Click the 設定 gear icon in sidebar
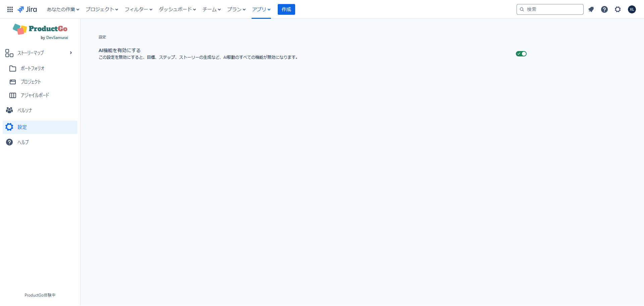The image size is (644, 306). (9, 127)
